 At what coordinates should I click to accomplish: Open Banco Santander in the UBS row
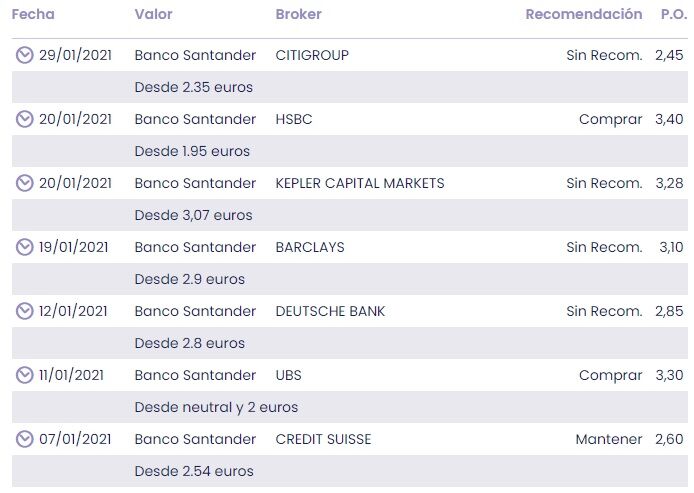(x=195, y=375)
